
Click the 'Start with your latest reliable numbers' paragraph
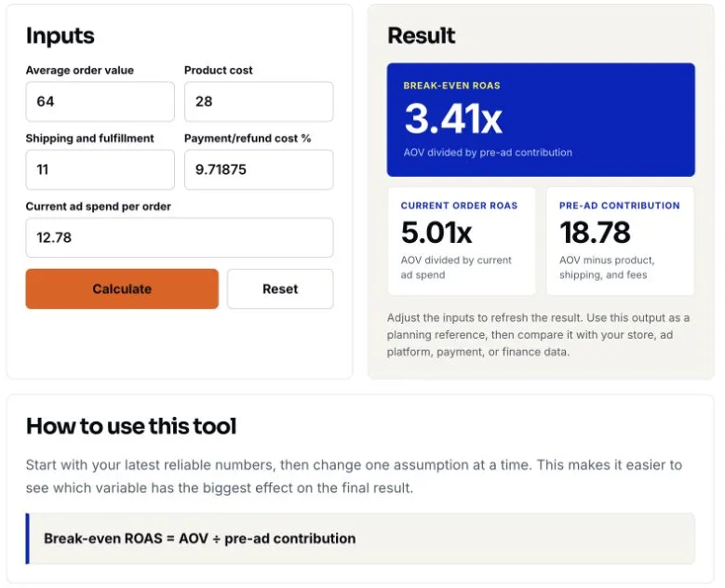[354, 476]
